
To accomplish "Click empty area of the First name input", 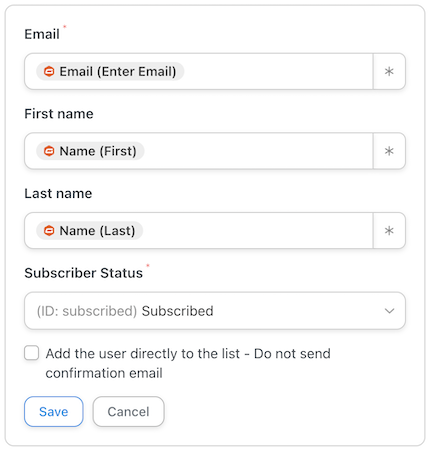I will (x=258, y=151).
